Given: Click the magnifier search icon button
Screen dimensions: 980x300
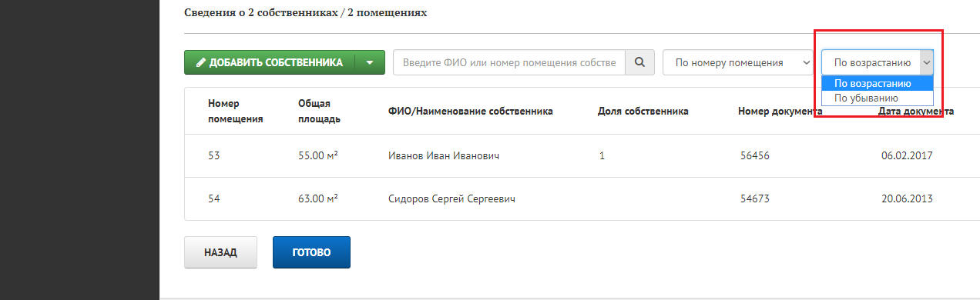Looking at the screenshot, I should [639, 62].
